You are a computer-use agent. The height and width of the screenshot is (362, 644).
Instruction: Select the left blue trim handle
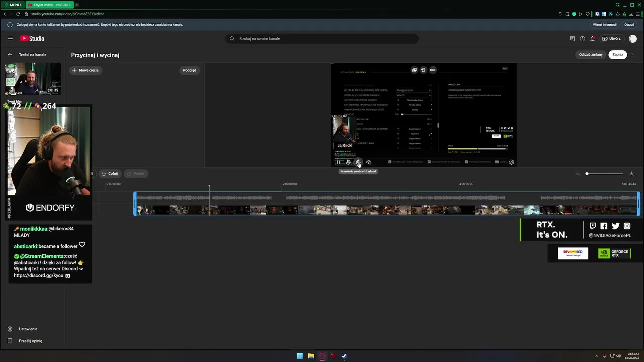point(135,204)
